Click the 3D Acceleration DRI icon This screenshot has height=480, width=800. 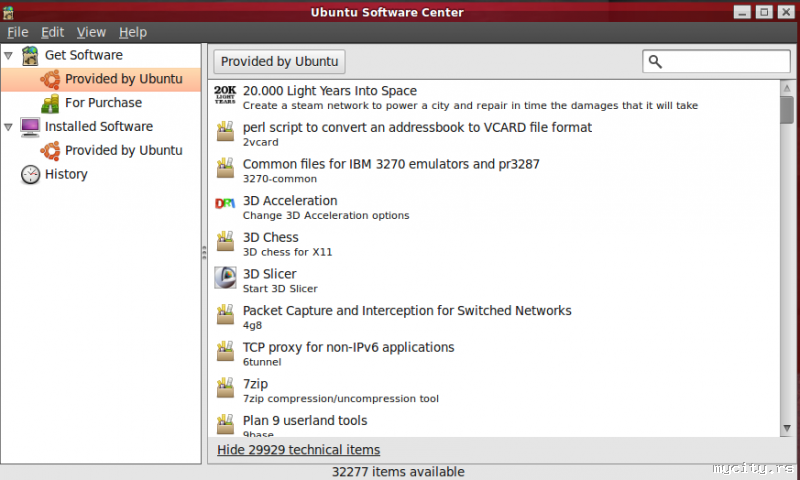225,204
